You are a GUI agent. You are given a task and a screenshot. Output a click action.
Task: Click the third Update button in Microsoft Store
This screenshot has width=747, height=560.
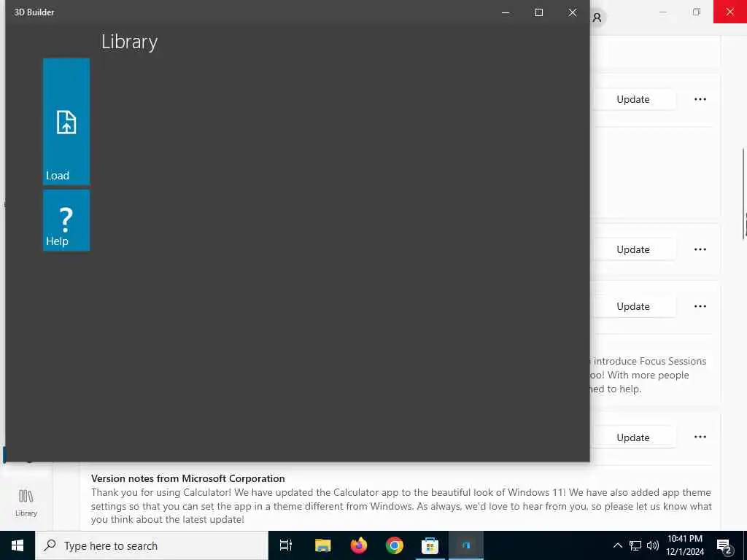(x=632, y=306)
